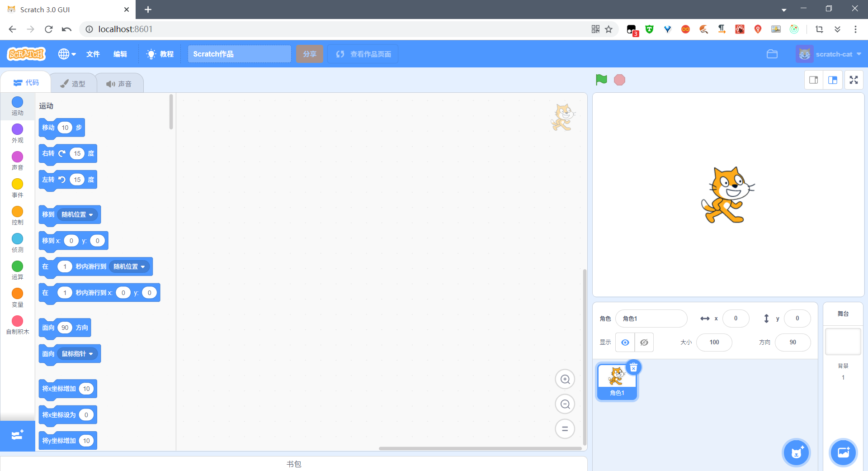This screenshot has height=471, width=868.
Task: Open 随机位置 dropdown in 秒内滑行到 block
Action: coord(129,266)
